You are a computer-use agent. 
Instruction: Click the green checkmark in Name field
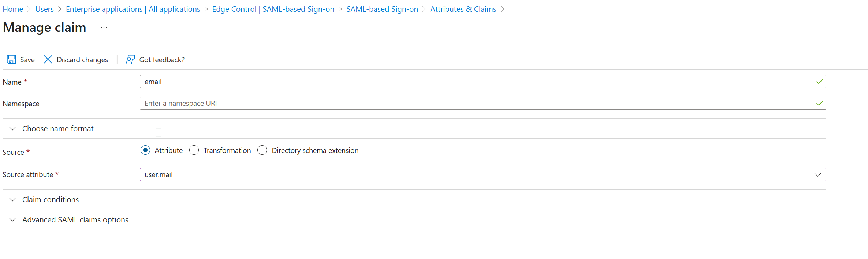pyautogui.click(x=819, y=82)
